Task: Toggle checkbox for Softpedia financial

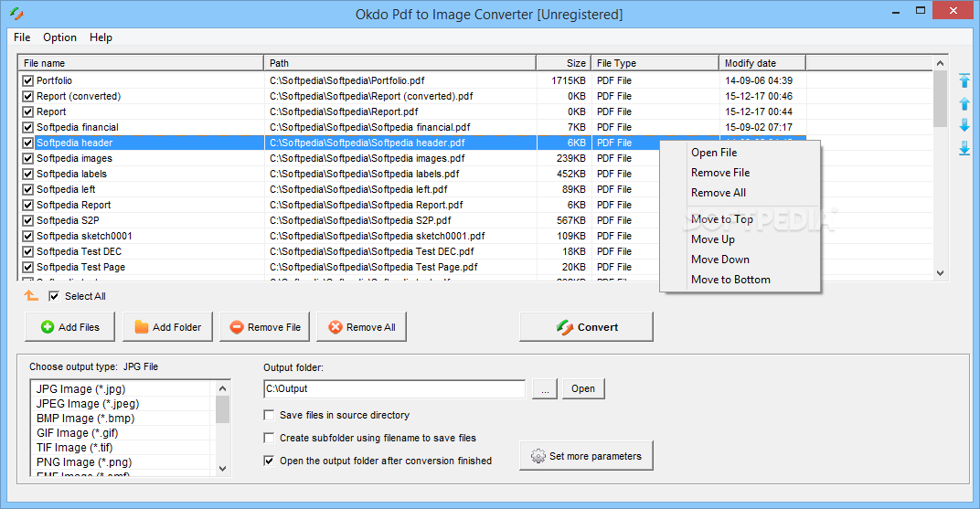Action: point(27,127)
